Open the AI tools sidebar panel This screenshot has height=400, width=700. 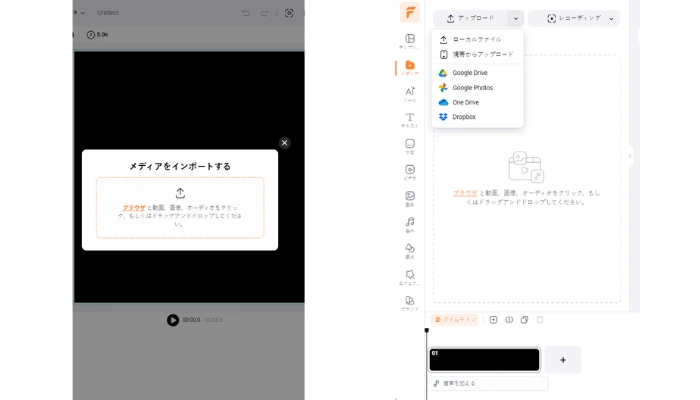[409, 94]
